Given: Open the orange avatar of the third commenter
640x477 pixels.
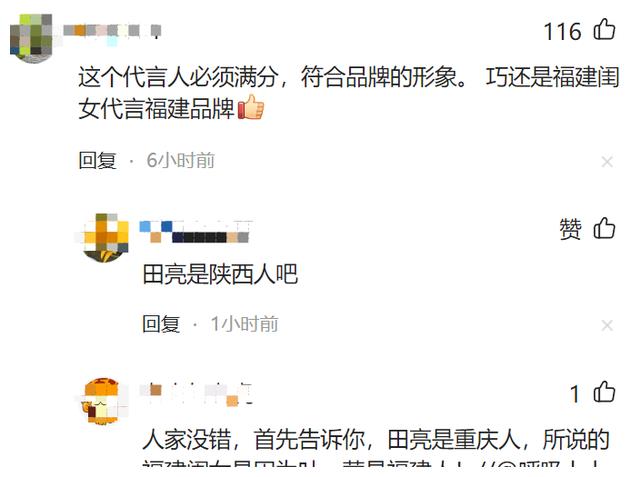Looking at the screenshot, I should (104, 402).
